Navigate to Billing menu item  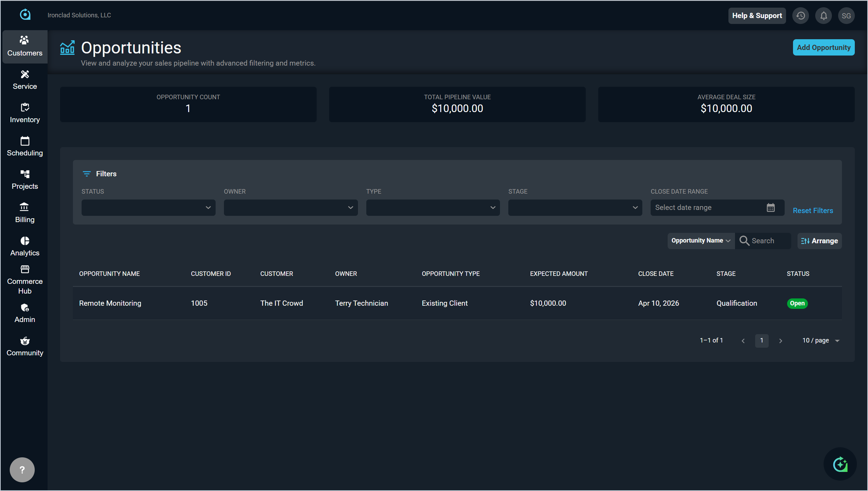(x=25, y=213)
